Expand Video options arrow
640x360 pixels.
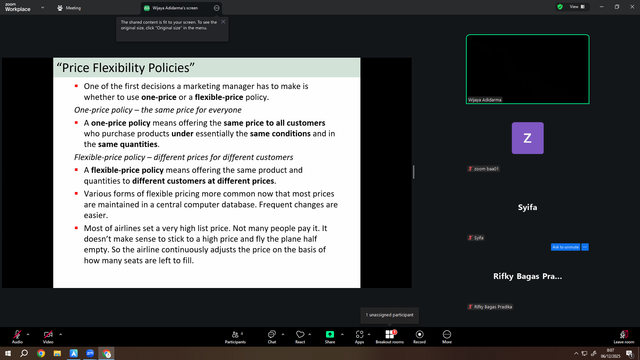tap(60, 334)
